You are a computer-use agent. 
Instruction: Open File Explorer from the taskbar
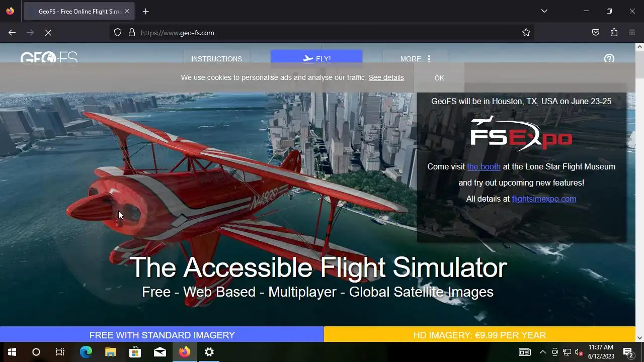111,352
